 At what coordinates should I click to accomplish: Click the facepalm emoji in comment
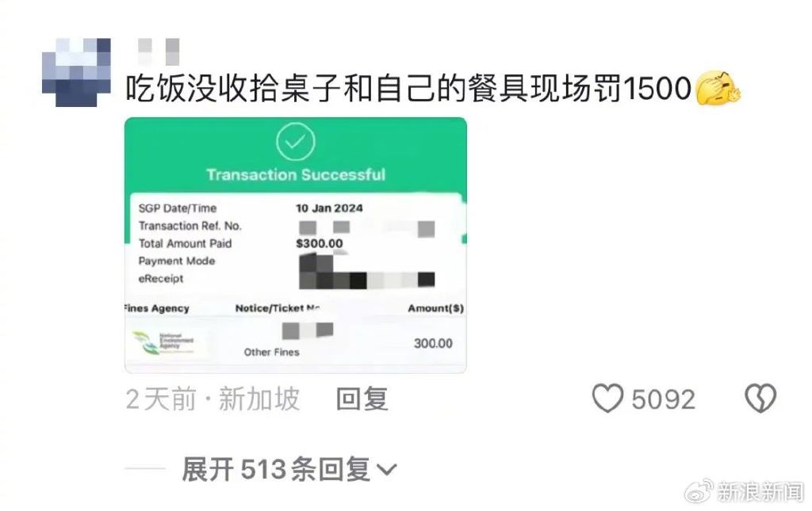718,88
